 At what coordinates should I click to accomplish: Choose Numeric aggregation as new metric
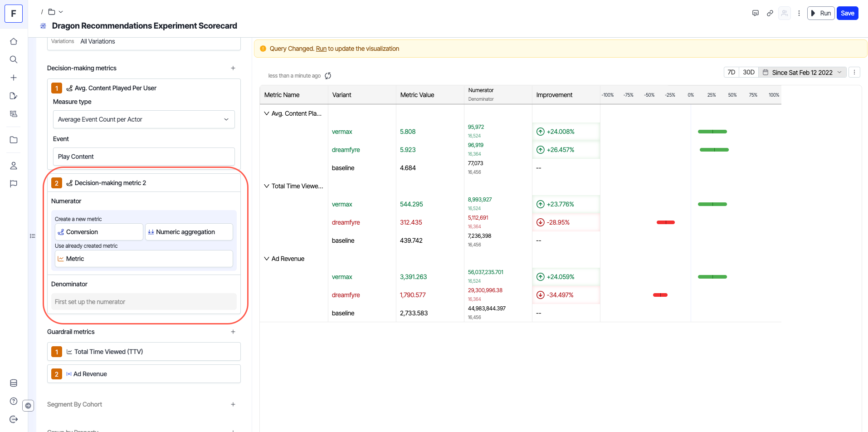pyautogui.click(x=189, y=232)
